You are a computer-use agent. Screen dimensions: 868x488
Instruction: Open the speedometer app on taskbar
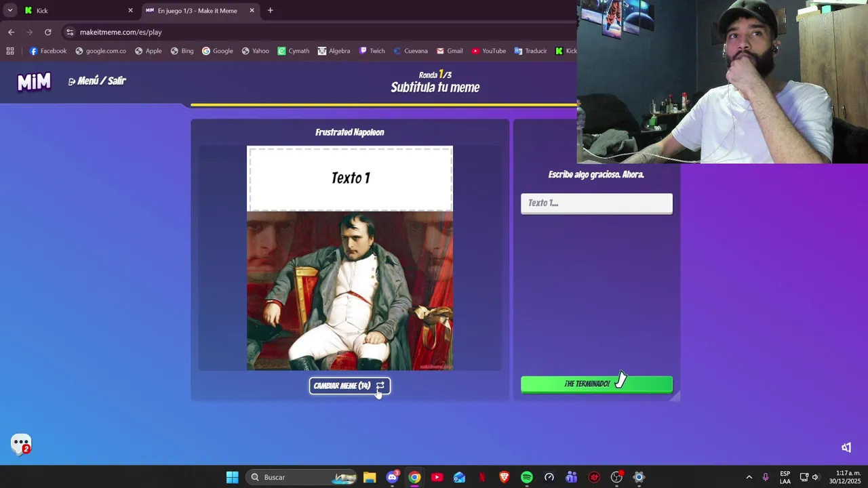tap(549, 477)
